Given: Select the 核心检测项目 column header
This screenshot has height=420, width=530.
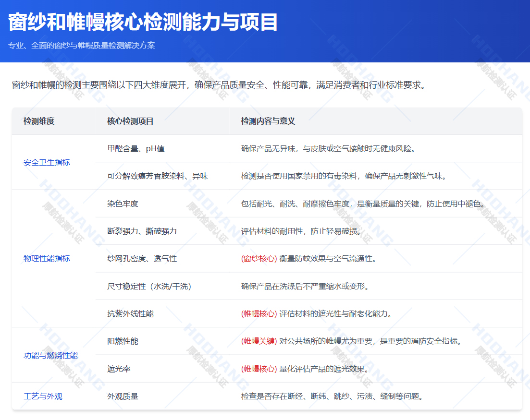Looking at the screenshot, I should pyautogui.click(x=130, y=121).
